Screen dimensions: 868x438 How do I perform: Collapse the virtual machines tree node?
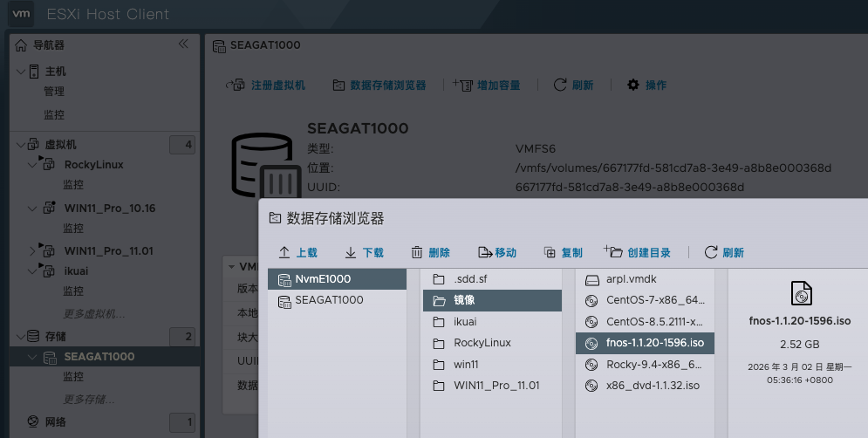click(x=20, y=145)
